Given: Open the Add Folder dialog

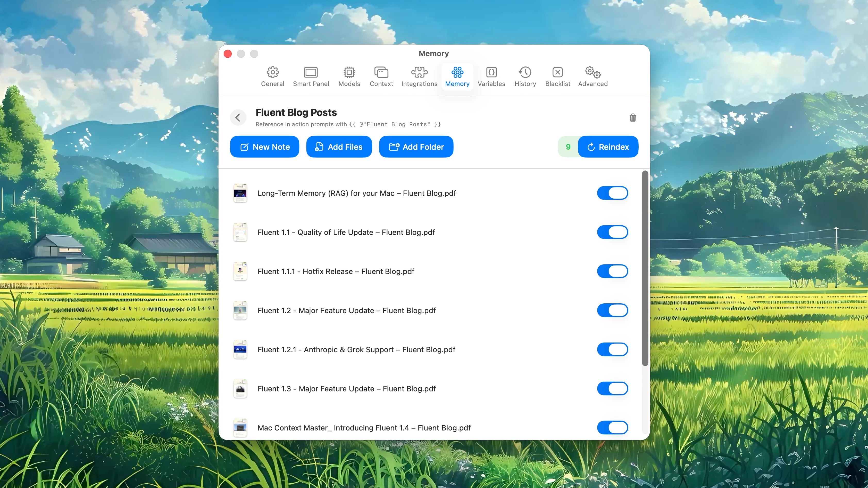Looking at the screenshot, I should pos(416,147).
